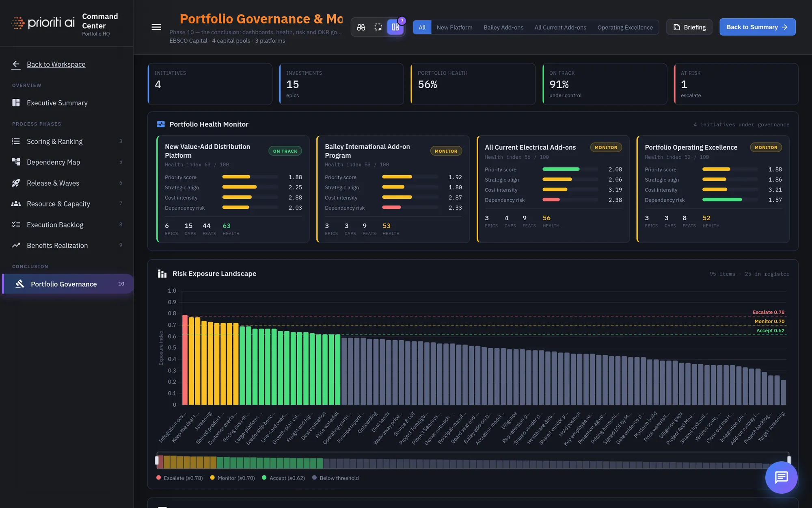Viewport: 812px width, 508px height.
Task: Select the All filter tab
Action: pos(422,27)
